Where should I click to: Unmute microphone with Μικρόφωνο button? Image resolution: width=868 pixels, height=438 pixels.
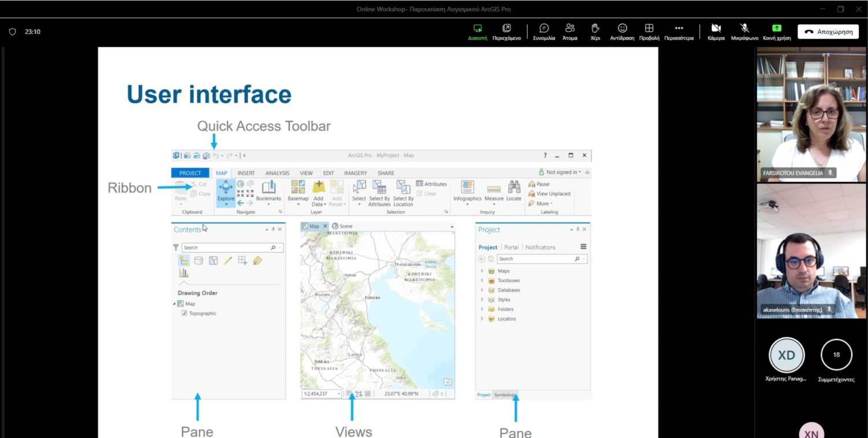pos(744,31)
